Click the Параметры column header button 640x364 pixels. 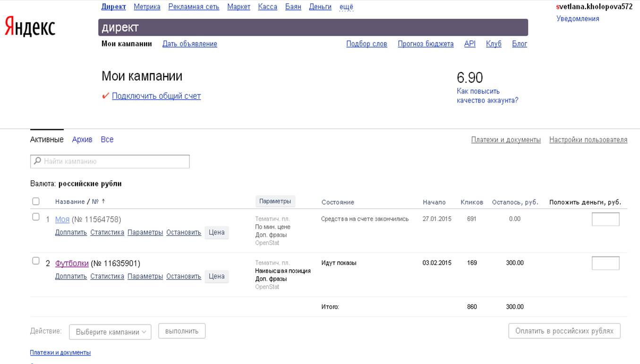[275, 201]
